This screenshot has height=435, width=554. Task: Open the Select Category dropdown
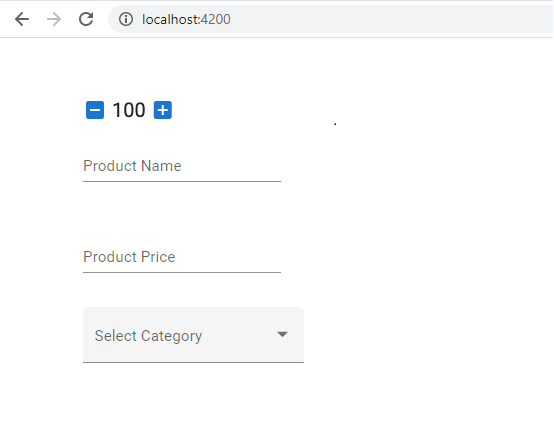pos(193,335)
